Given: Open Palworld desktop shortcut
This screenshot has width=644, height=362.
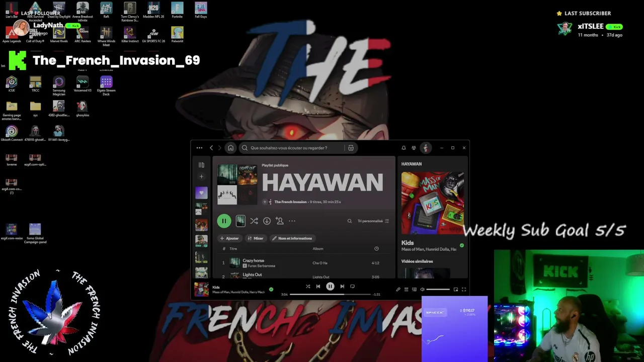Looking at the screenshot, I should (177, 35).
